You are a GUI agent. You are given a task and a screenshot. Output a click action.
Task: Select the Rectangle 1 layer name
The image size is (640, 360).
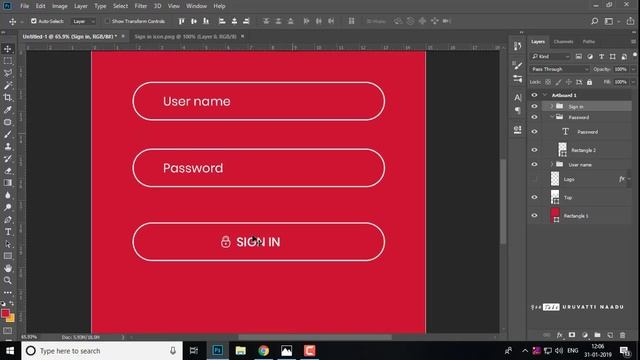coord(576,216)
